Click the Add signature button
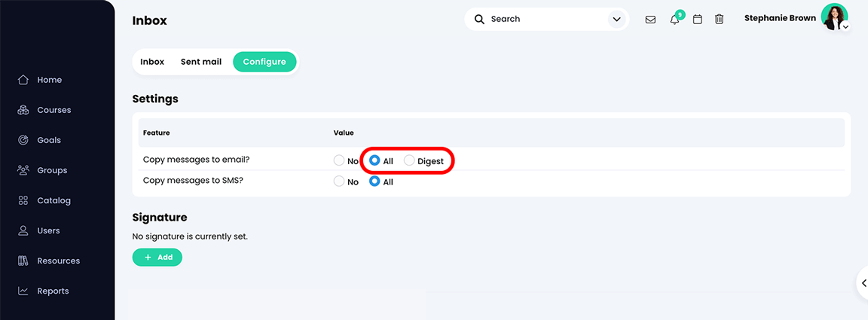 pos(157,258)
